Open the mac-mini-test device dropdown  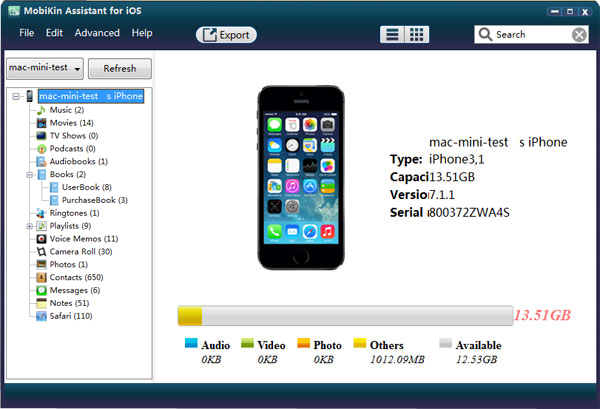43,69
